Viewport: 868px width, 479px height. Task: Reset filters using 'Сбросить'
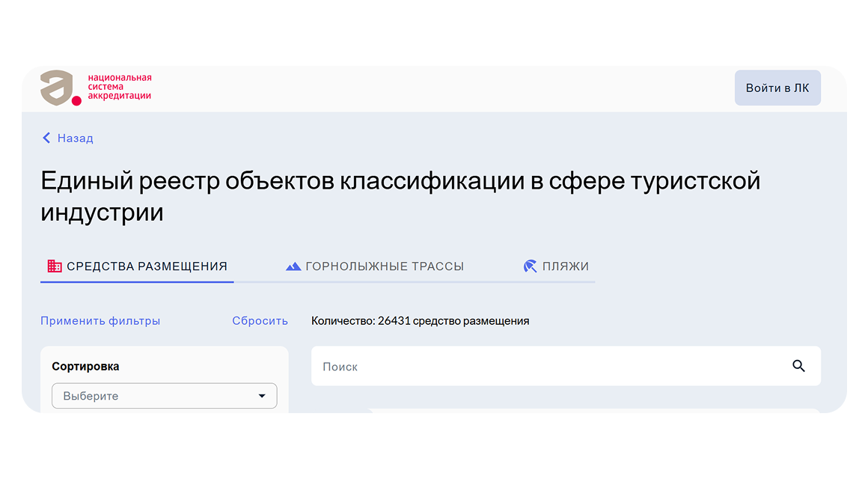point(260,321)
